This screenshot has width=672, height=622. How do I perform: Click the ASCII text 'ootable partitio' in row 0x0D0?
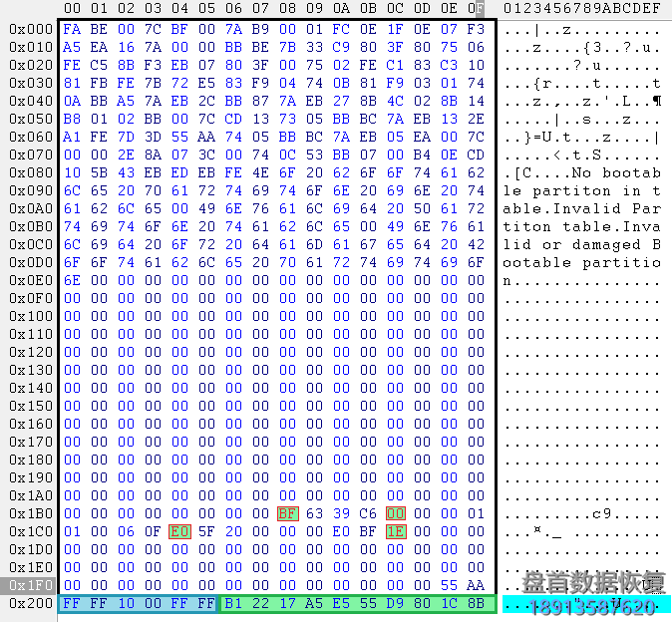point(581,262)
